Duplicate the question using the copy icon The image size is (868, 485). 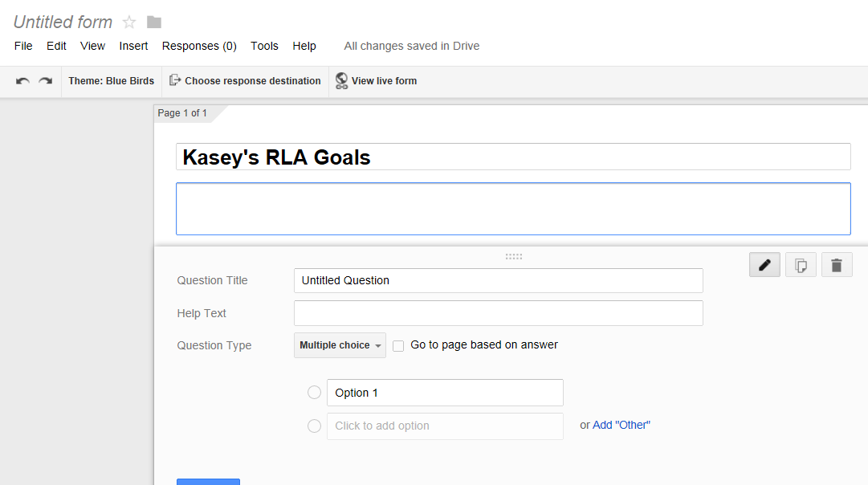(x=800, y=264)
